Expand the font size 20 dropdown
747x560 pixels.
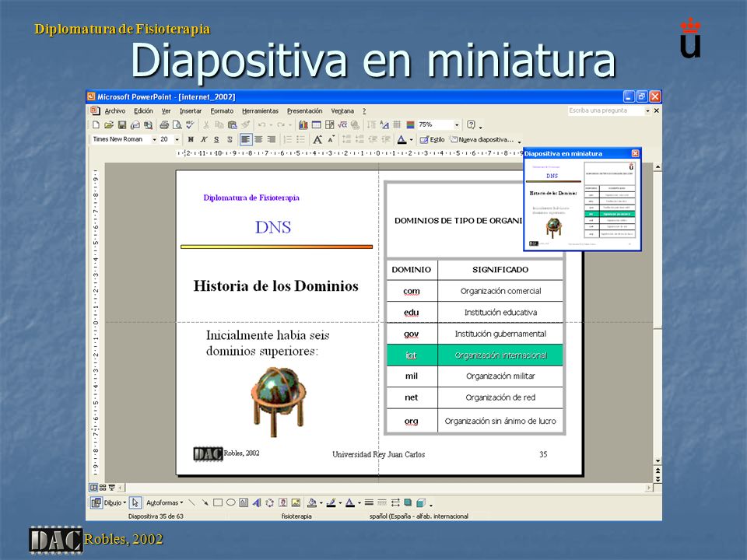click(x=177, y=139)
